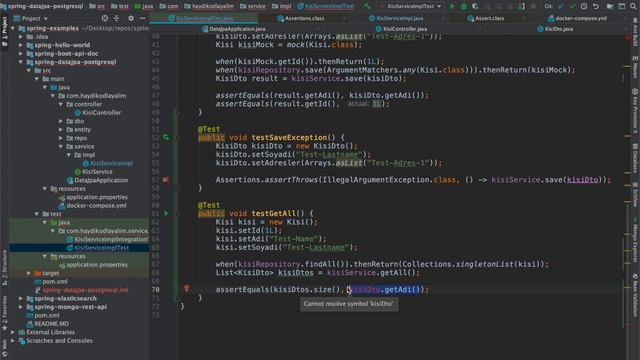Run testSaveException from its gutter icon
640x360 pixels.
(x=166, y=138)
